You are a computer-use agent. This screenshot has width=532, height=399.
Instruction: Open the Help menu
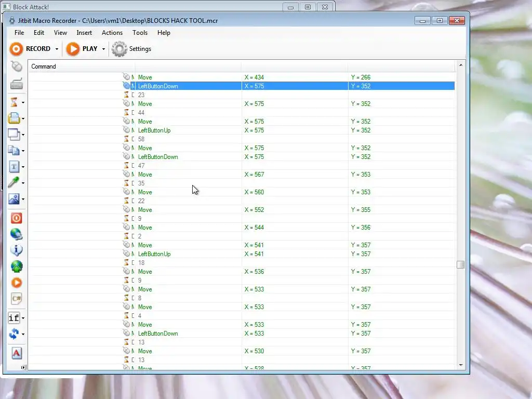click(x=164, y=33)
